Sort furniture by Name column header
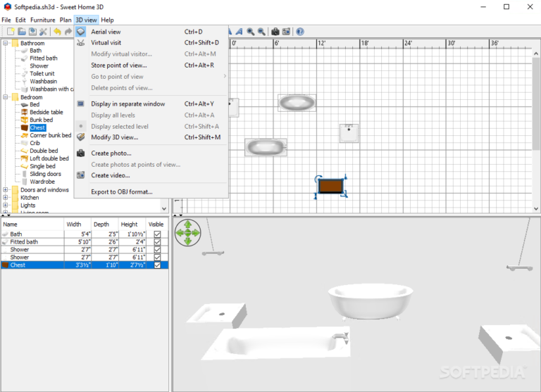The image size is (541, 392). (x=32, y=224)
